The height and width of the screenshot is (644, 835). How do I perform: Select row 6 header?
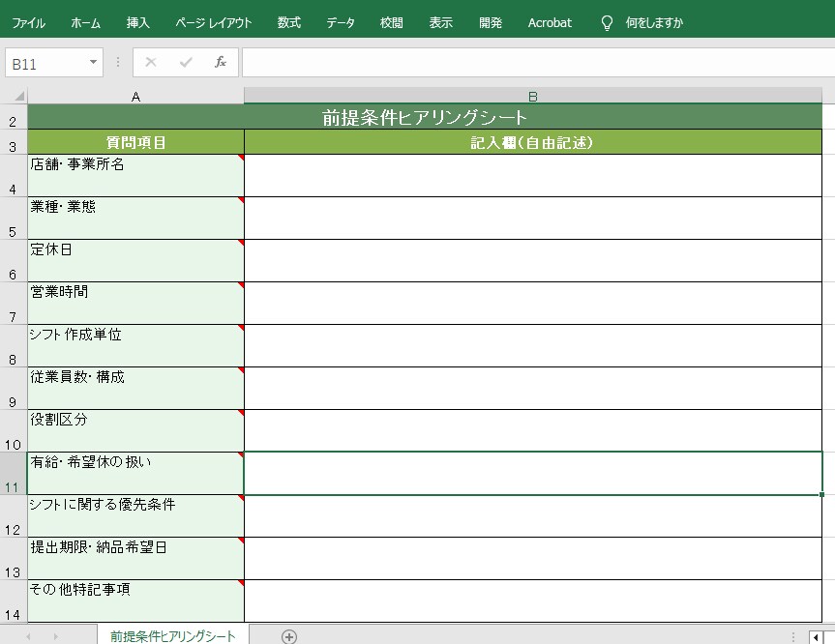pos(14,261)
